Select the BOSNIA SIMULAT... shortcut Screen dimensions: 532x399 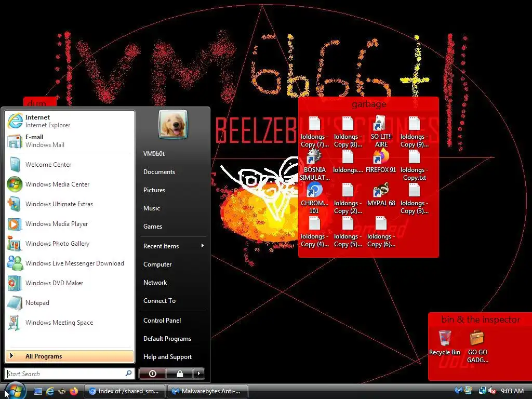[314, 165]
